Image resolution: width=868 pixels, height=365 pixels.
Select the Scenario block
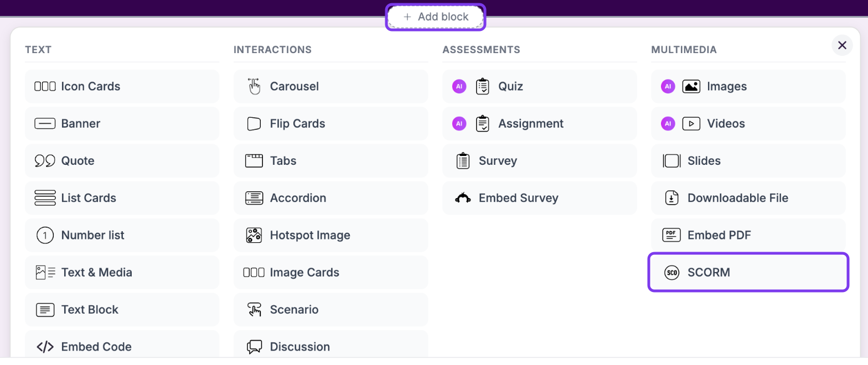[331, 310]
